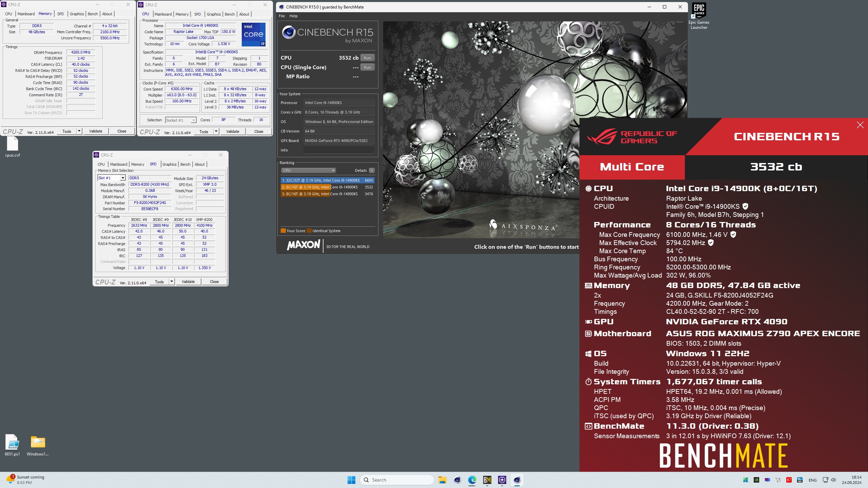The width and height of the screenshot is (868, 488).
Task: Open the volume control tray icon
Action: [x=834, y=480]
